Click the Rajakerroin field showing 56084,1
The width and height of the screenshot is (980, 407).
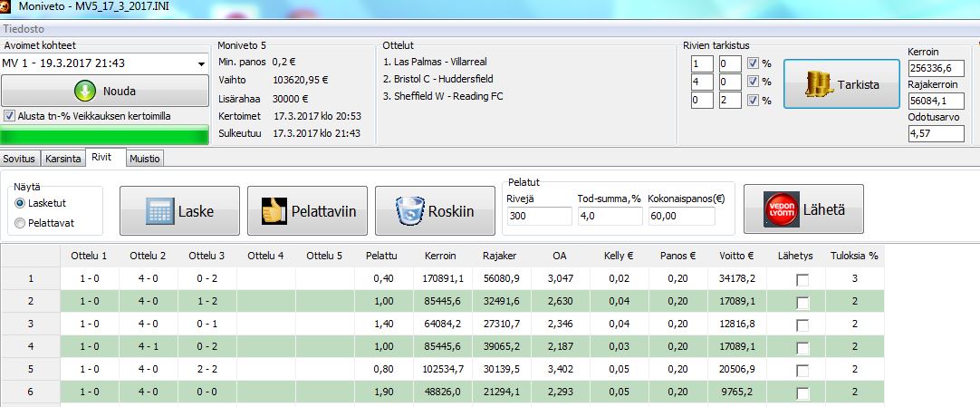click(x=936, y=102)
